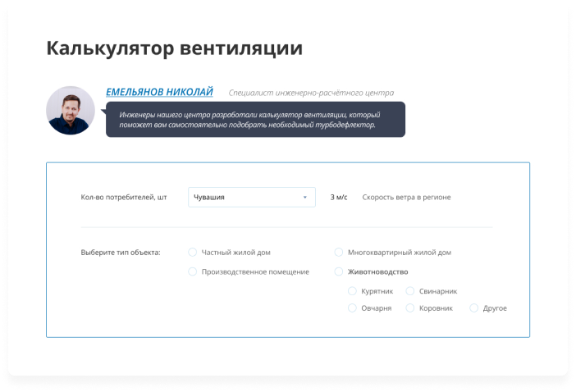Click the dark speech bubble with engineer's message
The height and width of the screenshot is (392, 576).
point(255,120)
